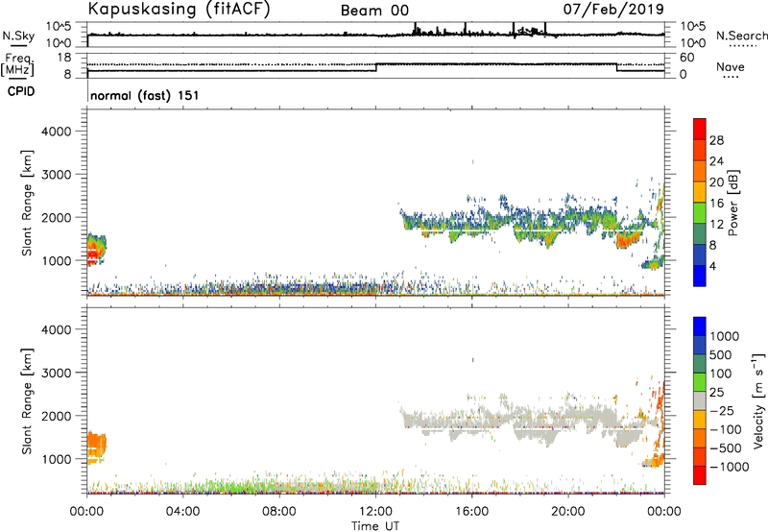Click the '18' frequency axis tick
Screen dimensions: 768x532
64,58
